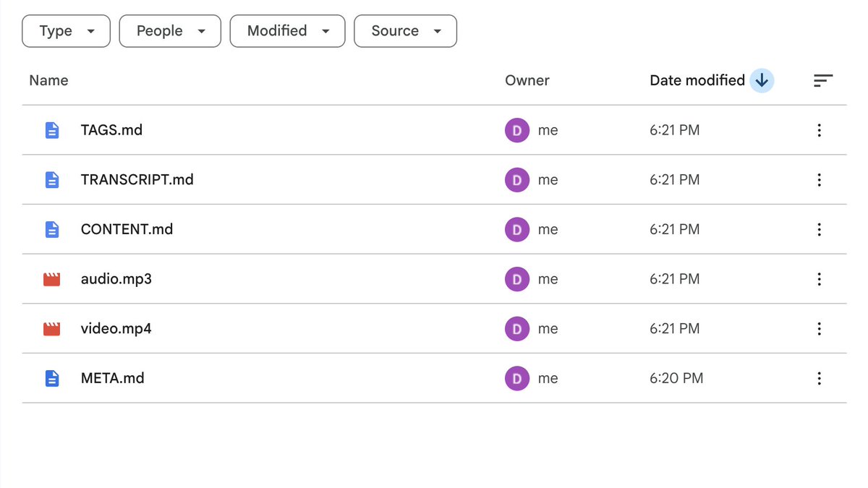Open more actions for TAGS.md
This screenshot has width=868, height=488.
click(819, 130)
